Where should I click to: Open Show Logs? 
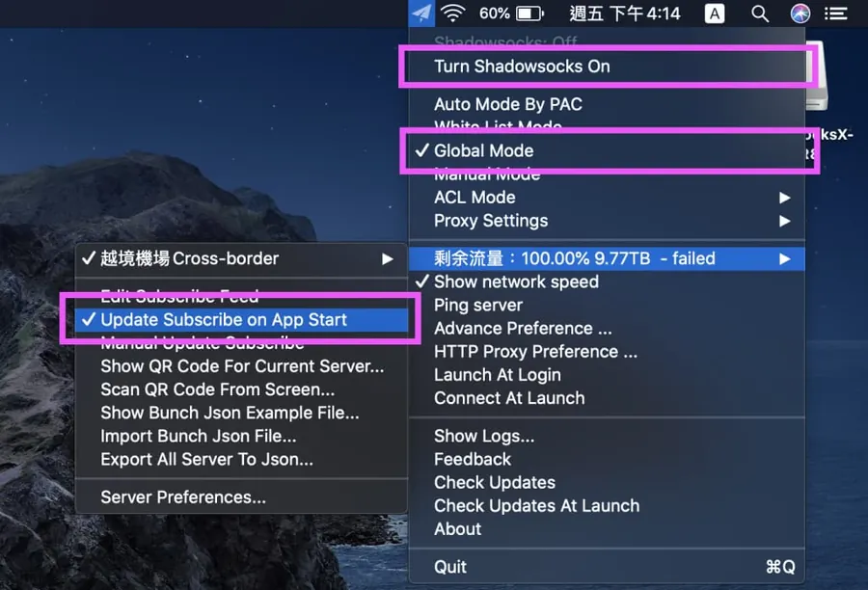click(607, 436)
